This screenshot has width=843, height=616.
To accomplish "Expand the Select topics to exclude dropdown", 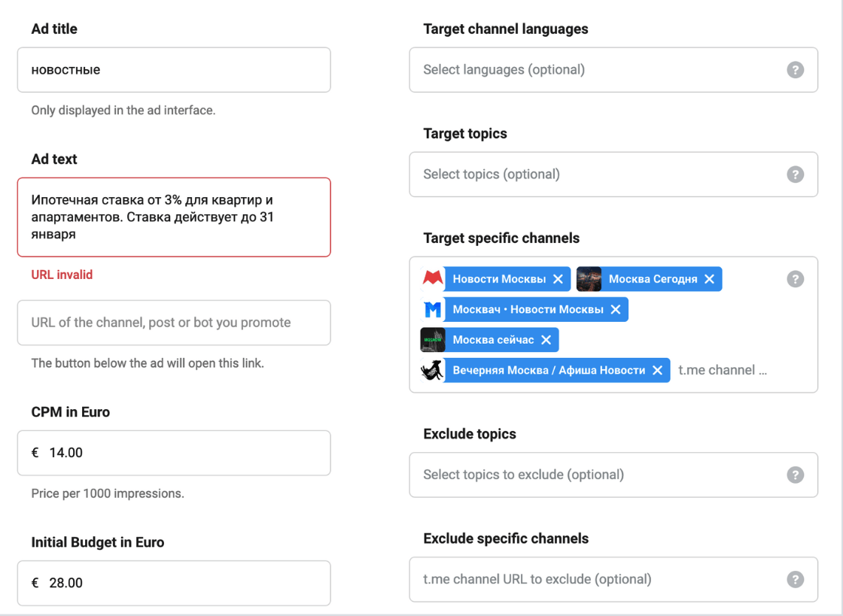I will point(595,475).
